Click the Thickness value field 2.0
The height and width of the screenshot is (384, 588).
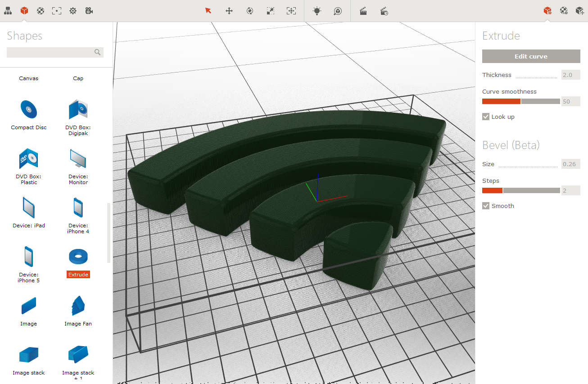pyautogui.click(x=571, y=75)
